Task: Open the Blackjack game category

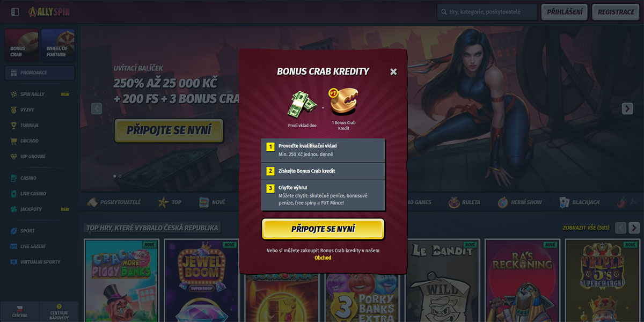Action: pos(580,202)
